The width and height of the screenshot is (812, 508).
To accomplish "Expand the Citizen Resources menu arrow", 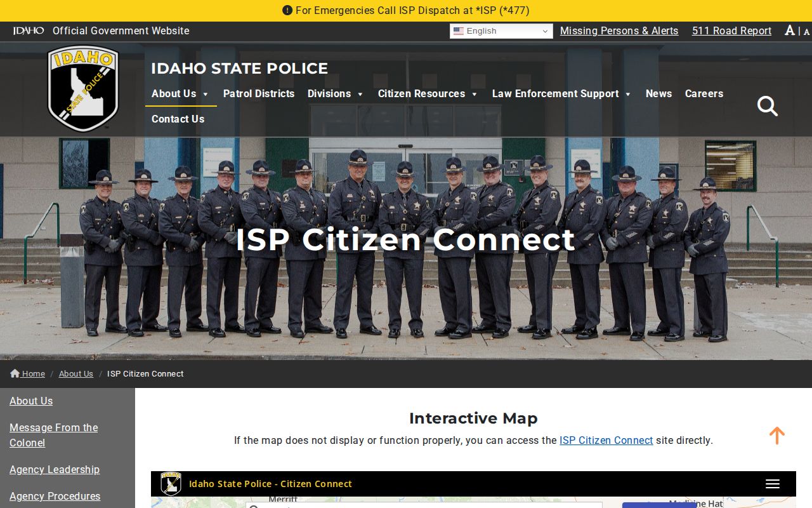I will click(x=474, y=94).
